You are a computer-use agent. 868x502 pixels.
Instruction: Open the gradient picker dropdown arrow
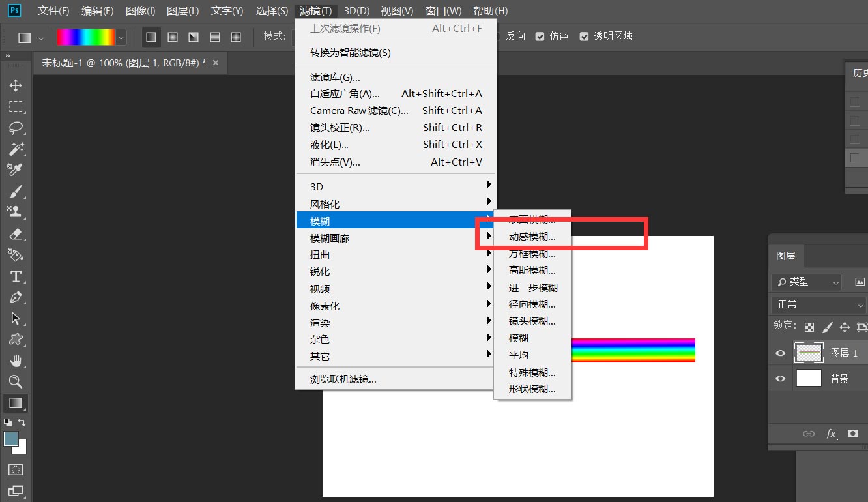121,37
